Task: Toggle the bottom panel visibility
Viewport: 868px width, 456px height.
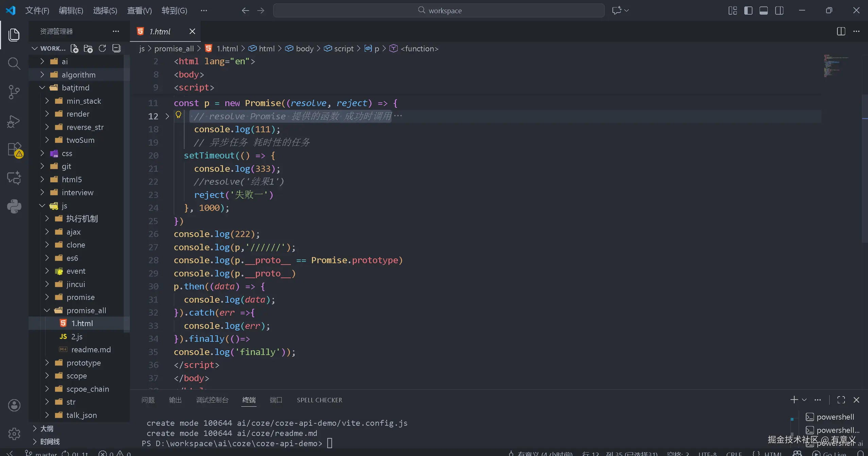Action: [764, 11]
